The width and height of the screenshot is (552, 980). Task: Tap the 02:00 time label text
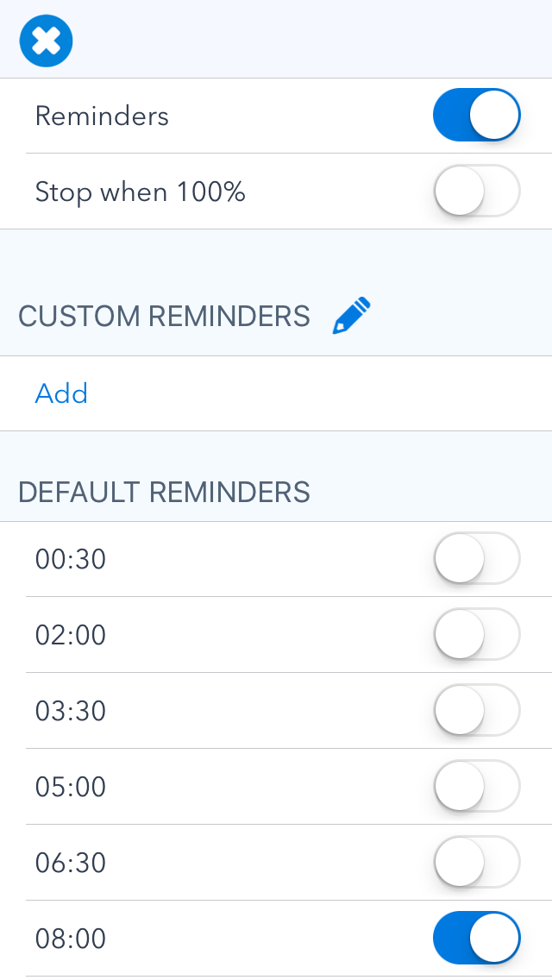71,636
